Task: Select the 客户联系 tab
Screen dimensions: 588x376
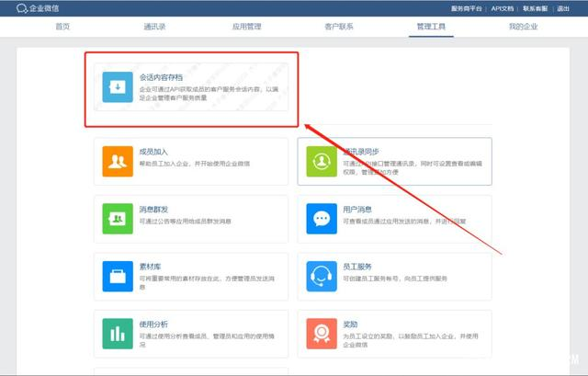Action: pyautogui.click(x=339, y=27)
